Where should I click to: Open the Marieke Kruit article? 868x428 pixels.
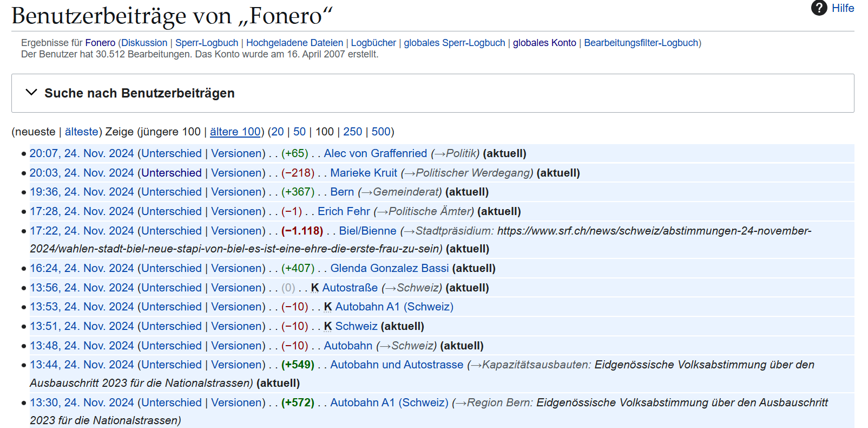[x=364, y=173]
